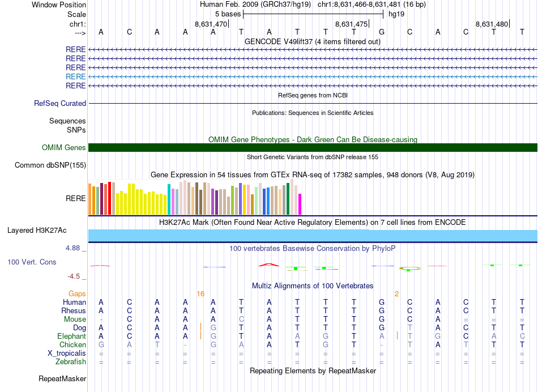The height and width of the screenshot is (392, 538).
Task: Click the 8,631,475 ruler position
Action: pos(351,24)
